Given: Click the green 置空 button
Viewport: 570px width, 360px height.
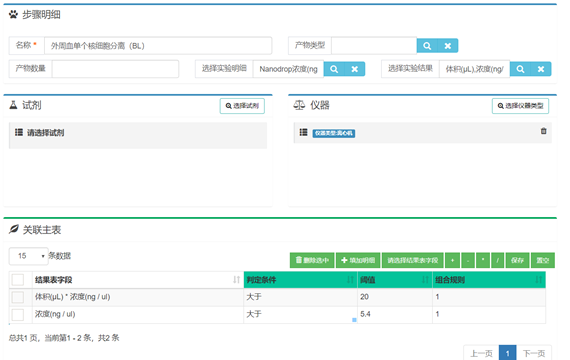Looking at the screenshot, I should click(x=543, y=260).
